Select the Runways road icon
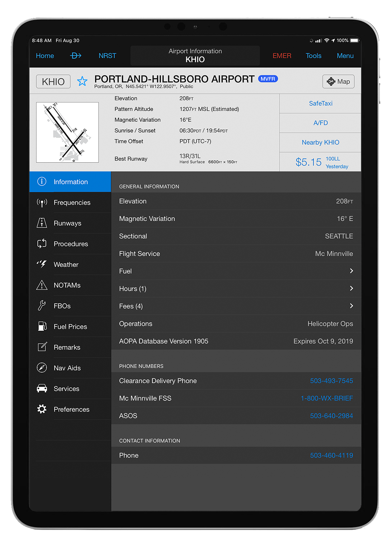This screenshot has height=554, width=392. (x=42, y=223)
